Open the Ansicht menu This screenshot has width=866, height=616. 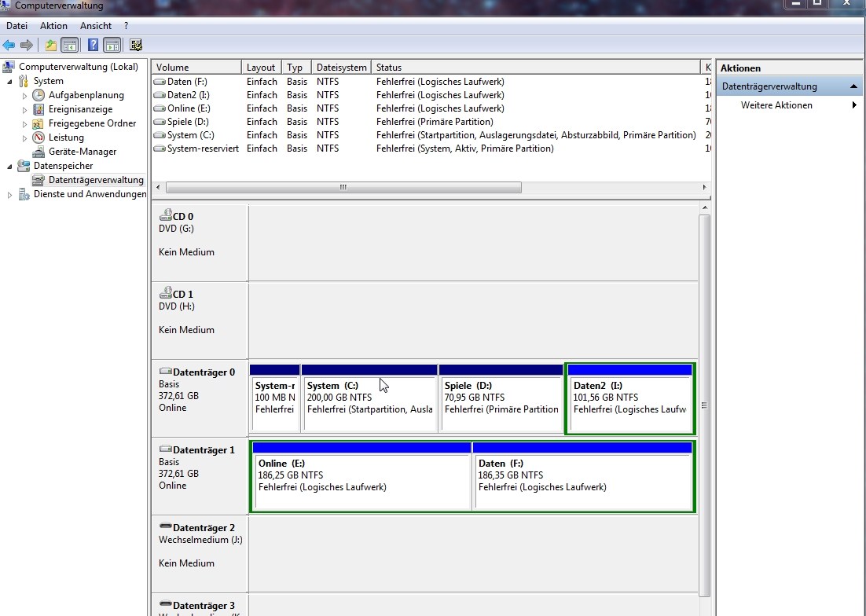(96, 26)
